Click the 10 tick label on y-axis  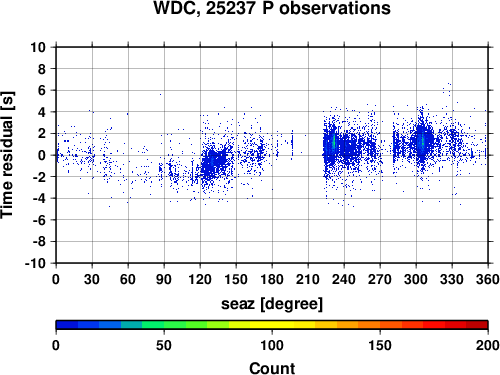click(x=38, y=47)
